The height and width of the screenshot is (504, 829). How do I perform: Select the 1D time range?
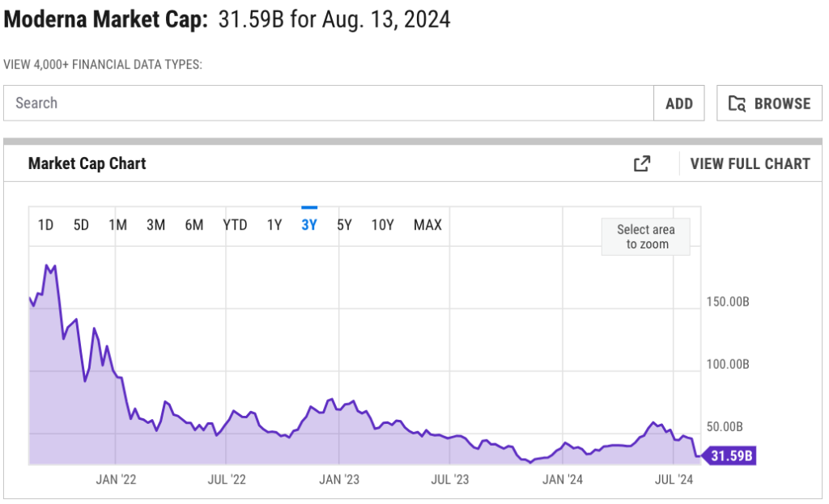click(x=45, y=225)
